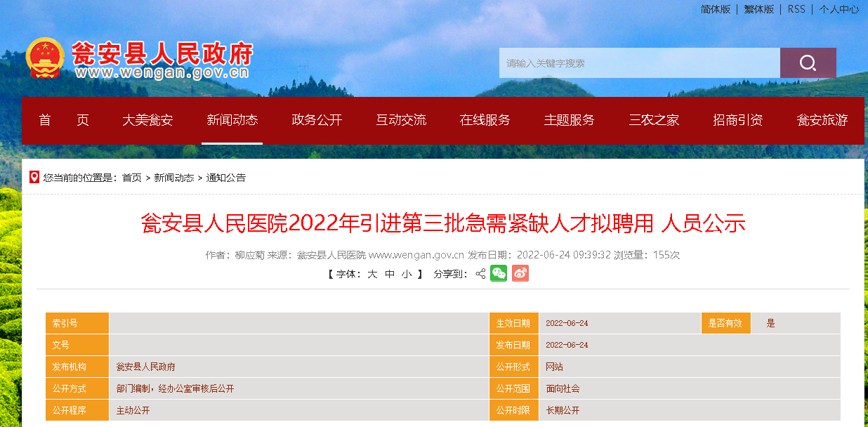
Task: Click 公开程序 label cell
Action: [x=77, y=410]
